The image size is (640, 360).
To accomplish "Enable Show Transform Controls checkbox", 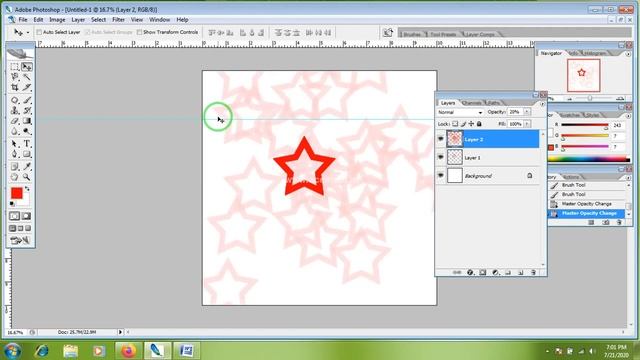I will pos(140,32).
